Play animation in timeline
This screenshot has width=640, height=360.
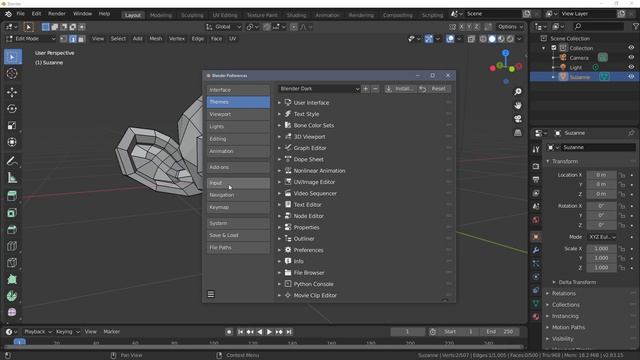click(x=269, y=332)
